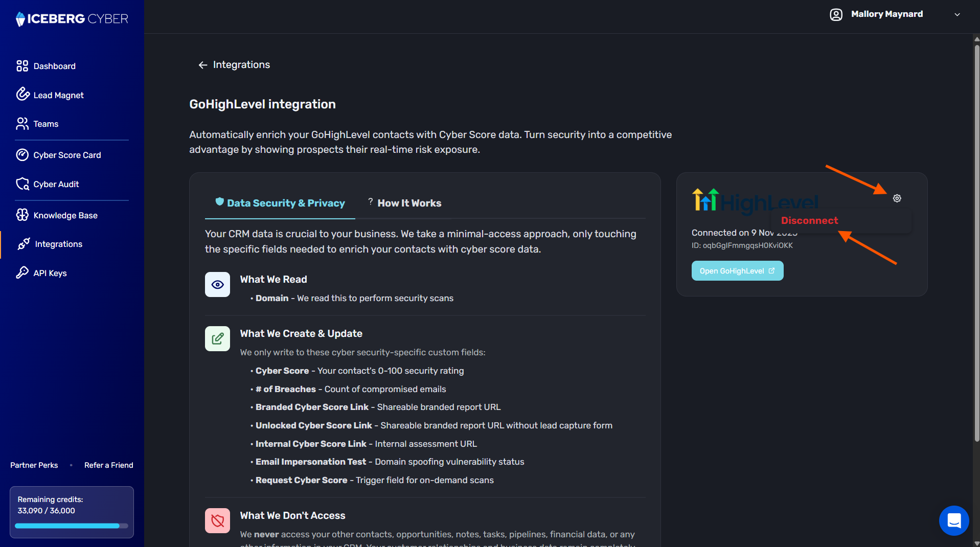980x547 pixels.
Task: Click the remaining credits progress bar
Action: pos(72,526)
